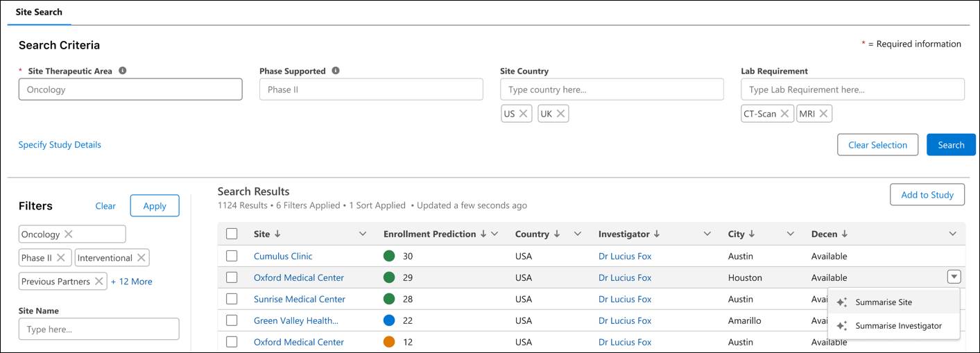The width and height of the screenshot is (980, 353).
Task: Clear all filters link
Action: [105, 206]
